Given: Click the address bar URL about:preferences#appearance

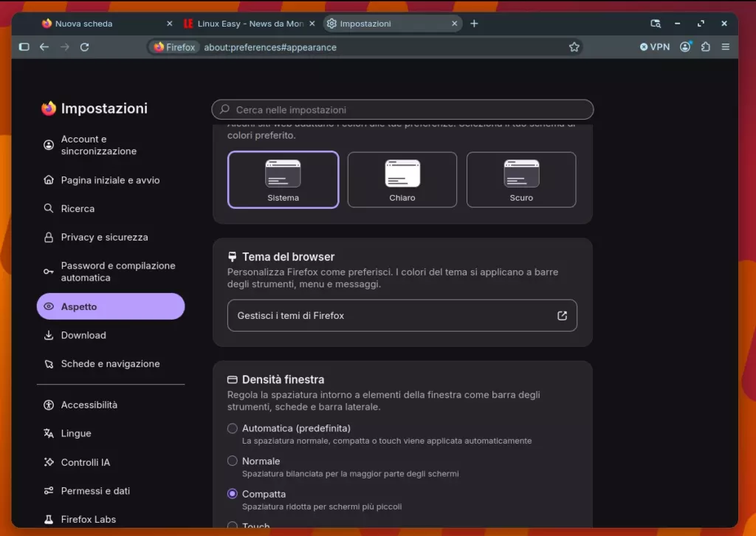Looking at the screenshot, I should tap(270, 47).
